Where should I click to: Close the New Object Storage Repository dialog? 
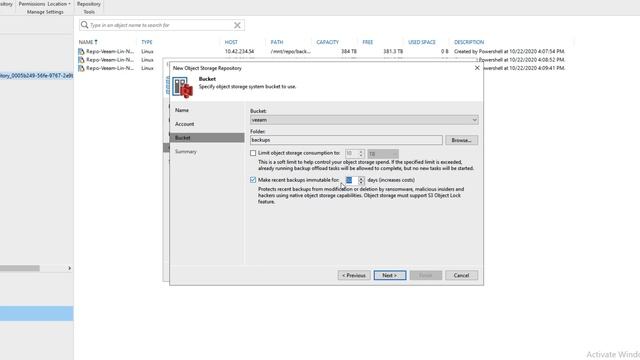pos(477,68)
